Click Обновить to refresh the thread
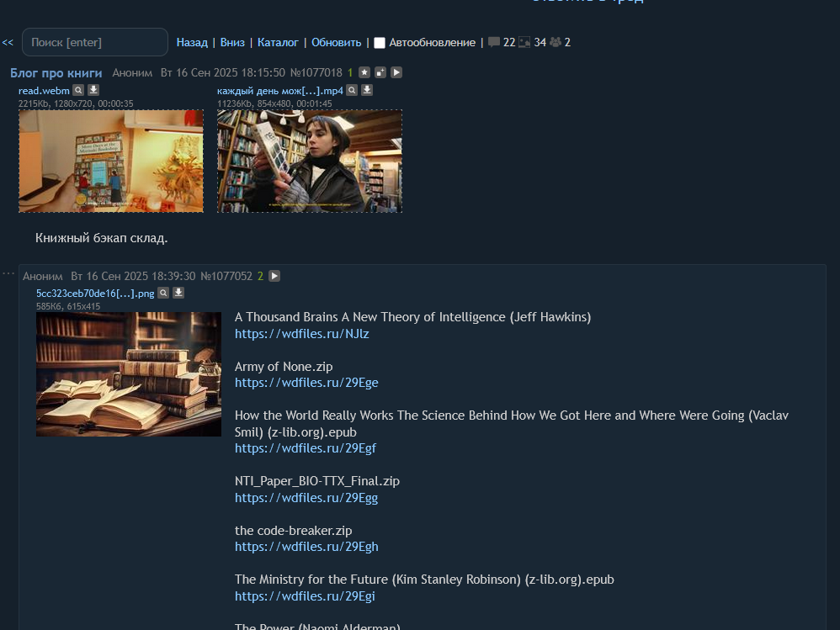This screenshot has height=630, width=840. pyautogui.click(x=336, y=42)
